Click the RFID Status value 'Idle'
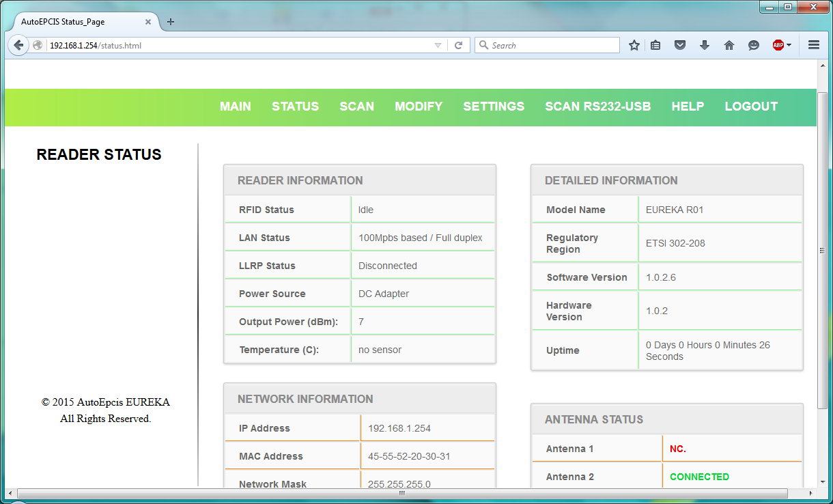The image size is (833, 504). pos(366,210)
